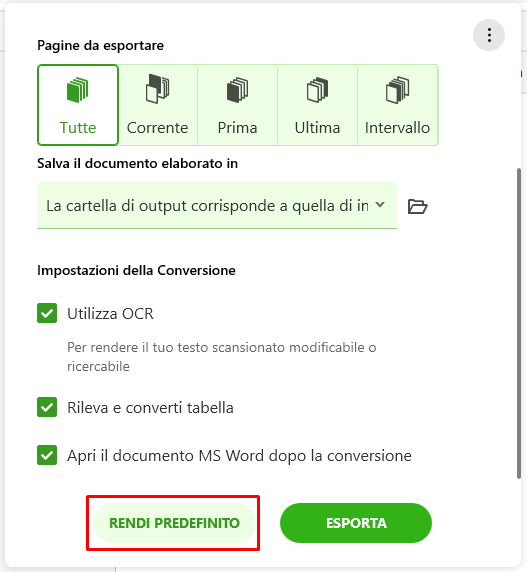This screenshot has height=572, width=527.
Task: Select the Ultima page icon
Action: click(x=317, y=90)
